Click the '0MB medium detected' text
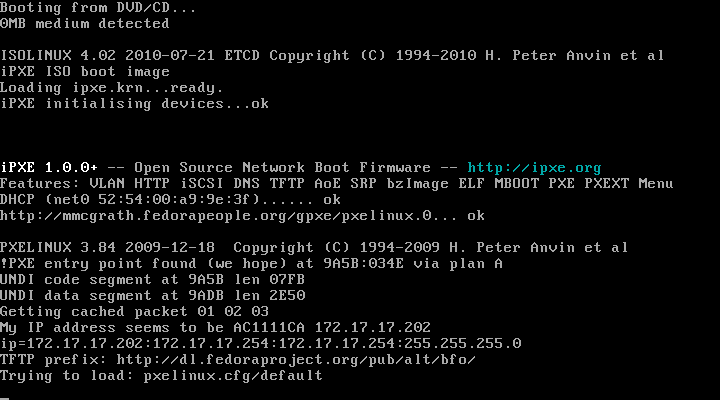 click(x=84, y=24)
